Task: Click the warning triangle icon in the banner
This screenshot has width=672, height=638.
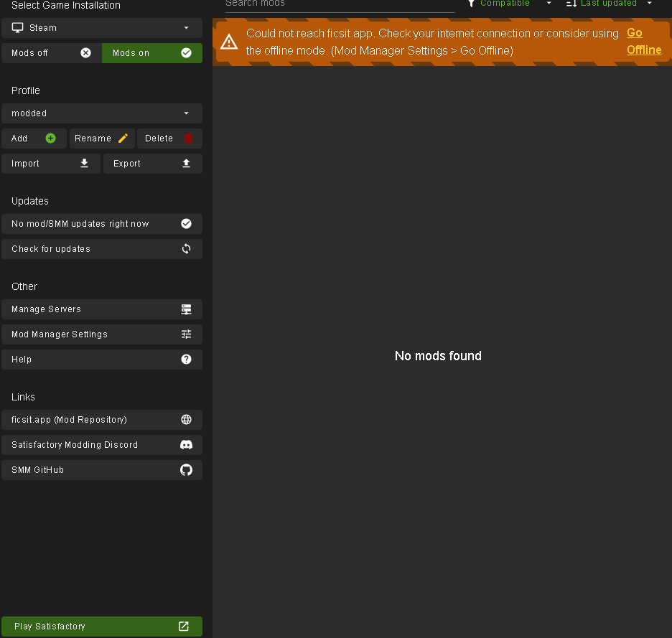Action: (x=229, y=42)
